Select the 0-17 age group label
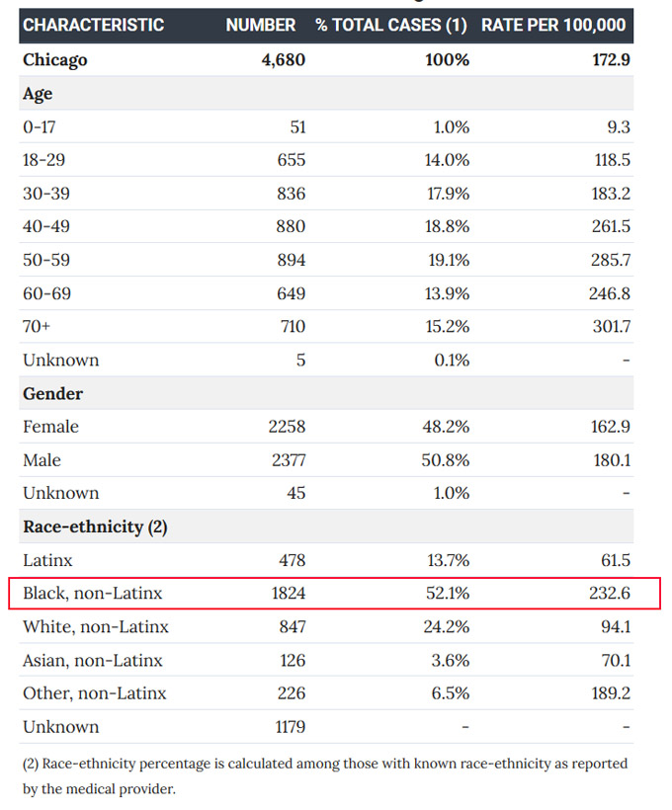This screenshot has height=810, width=672. click(x=39, y=127)
